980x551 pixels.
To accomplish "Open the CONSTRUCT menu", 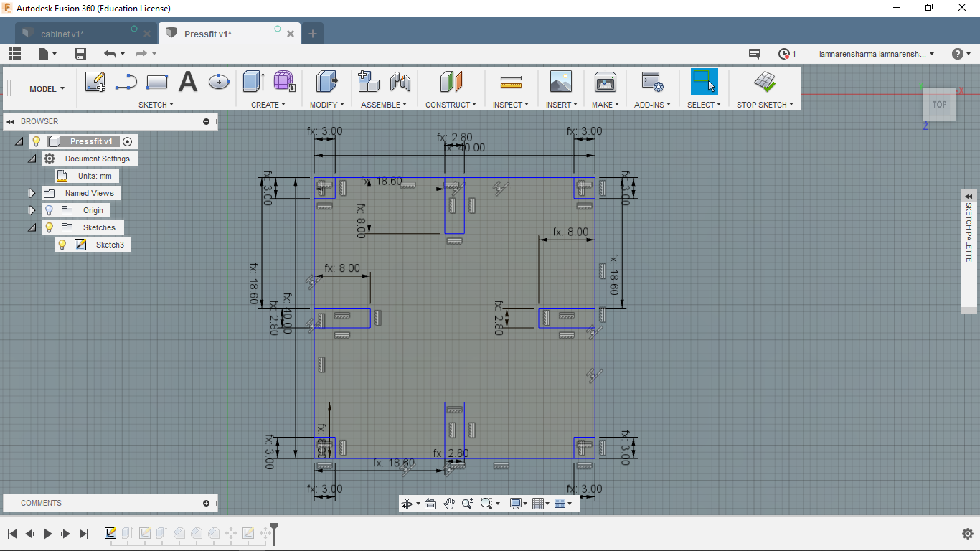I will pos(451,105).
